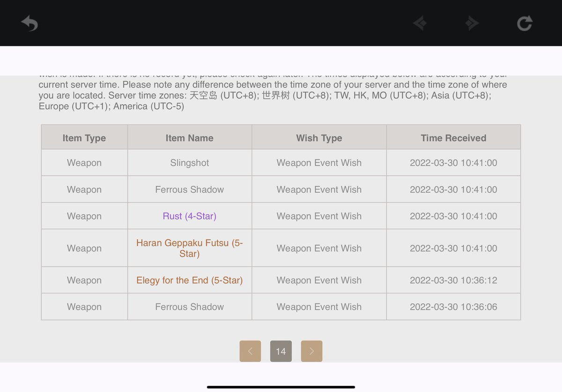Screen dimensions: 562x392
Task: Tap the back arrow icon
Action: tap(29, 23)
